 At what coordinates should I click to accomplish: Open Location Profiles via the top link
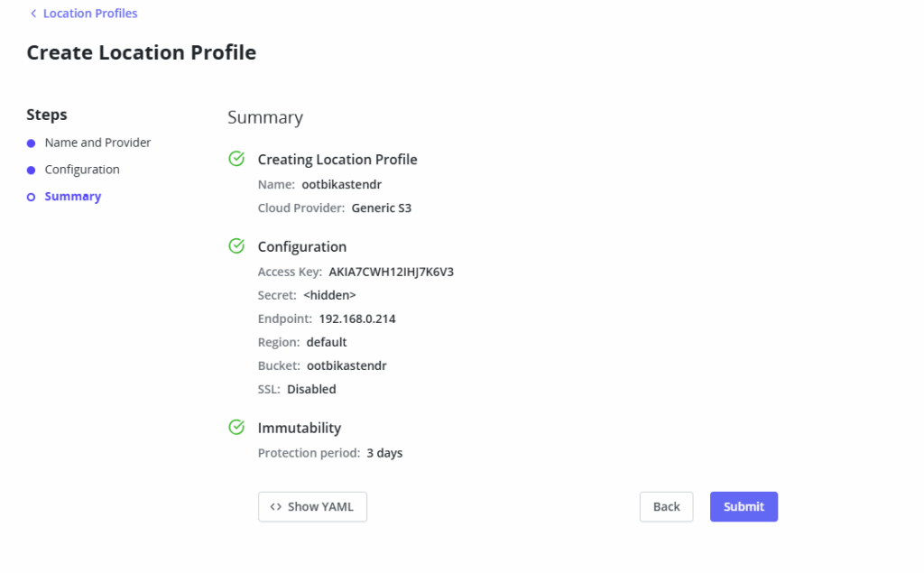click(x=89, y=13)
